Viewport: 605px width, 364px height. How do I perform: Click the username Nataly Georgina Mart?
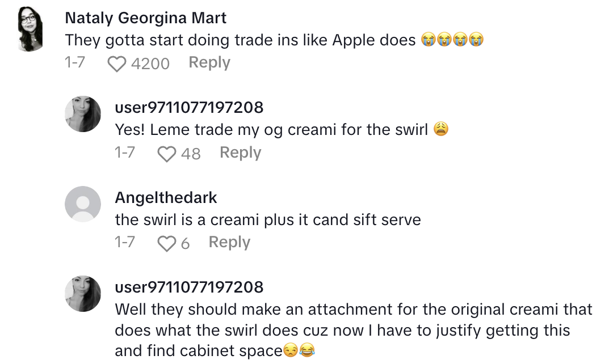146,18
